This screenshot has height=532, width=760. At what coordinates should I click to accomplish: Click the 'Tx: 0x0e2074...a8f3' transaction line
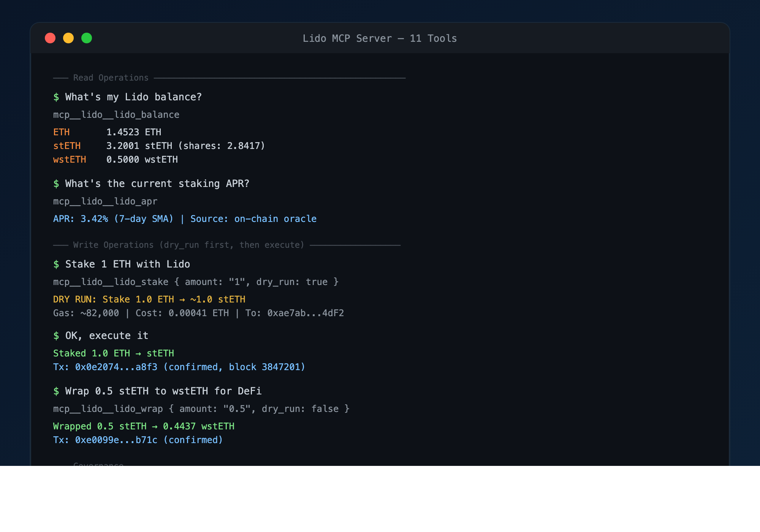point(179,367)
